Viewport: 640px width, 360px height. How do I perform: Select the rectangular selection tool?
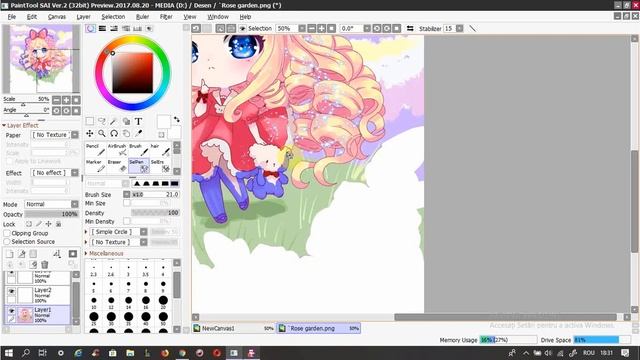[89, 121]
